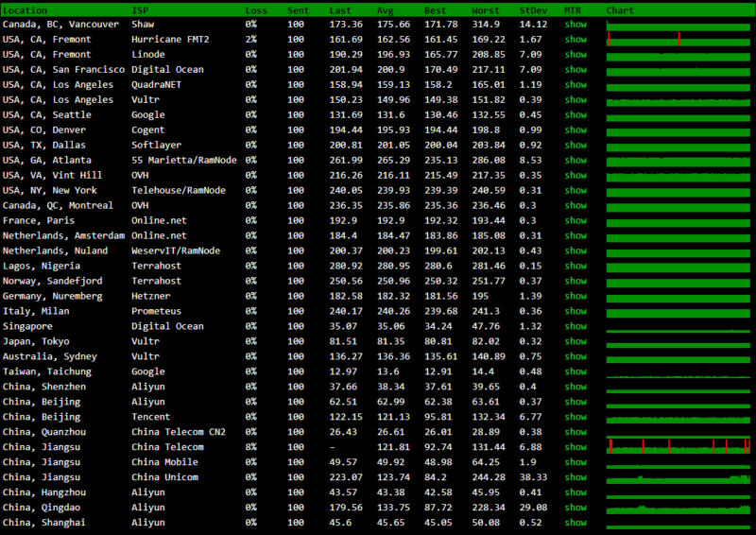Click the Worst column header
Image resolution: width=756 pixels, height=535 pixels.
click(487, 9)
